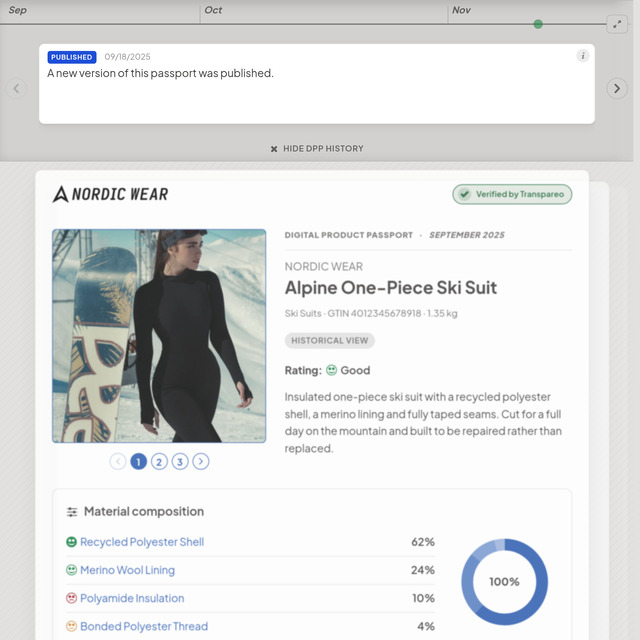Image resolution: width=640 pixels, height=640 pixels.
Task: Click the 10% value
Action: point(423,598)
